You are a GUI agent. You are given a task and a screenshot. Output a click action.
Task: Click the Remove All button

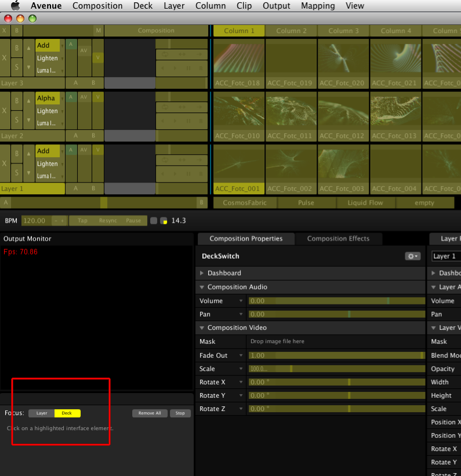coord(150,413)
